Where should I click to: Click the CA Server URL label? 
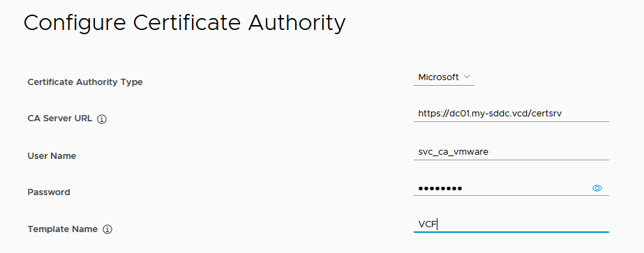pos(59,119)
